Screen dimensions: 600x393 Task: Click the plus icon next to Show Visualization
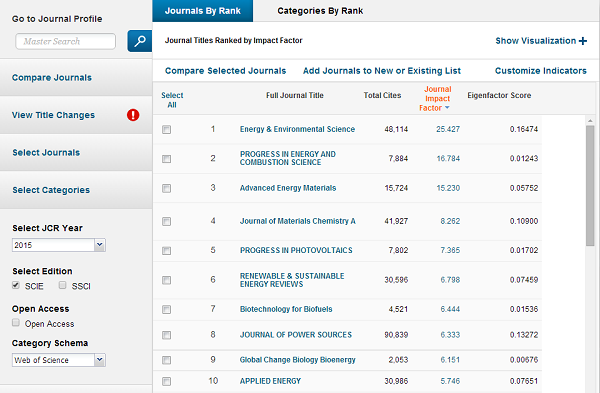click(583, 41)
